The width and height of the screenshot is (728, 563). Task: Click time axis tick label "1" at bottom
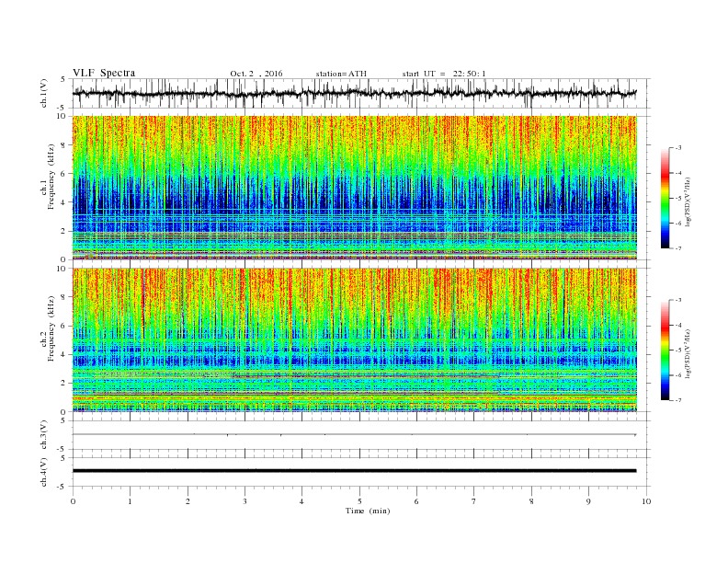coord(130,501)
